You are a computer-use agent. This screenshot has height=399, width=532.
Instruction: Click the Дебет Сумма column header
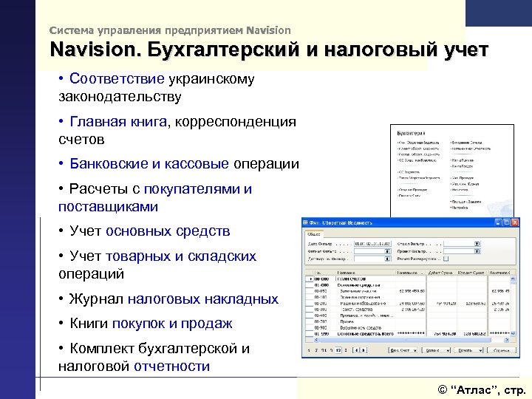coord(441,273)
